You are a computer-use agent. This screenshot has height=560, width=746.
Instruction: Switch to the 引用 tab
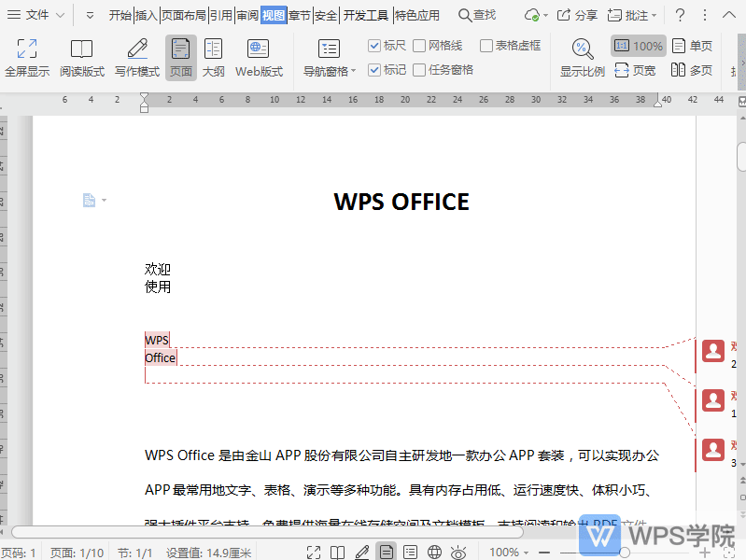(x=220, y=15)
